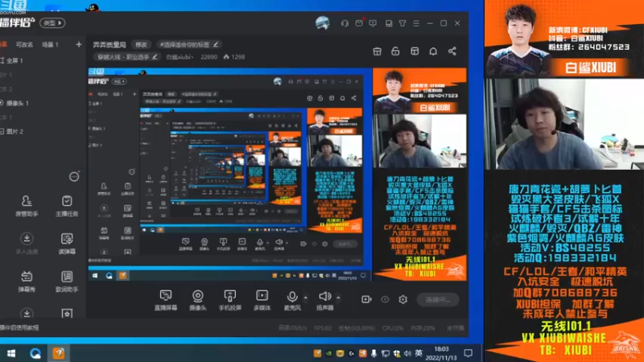The width and height of the screenshot is (644, 362).
Task: Switch to the 场景 1 tab
Action: click(50, 44)
